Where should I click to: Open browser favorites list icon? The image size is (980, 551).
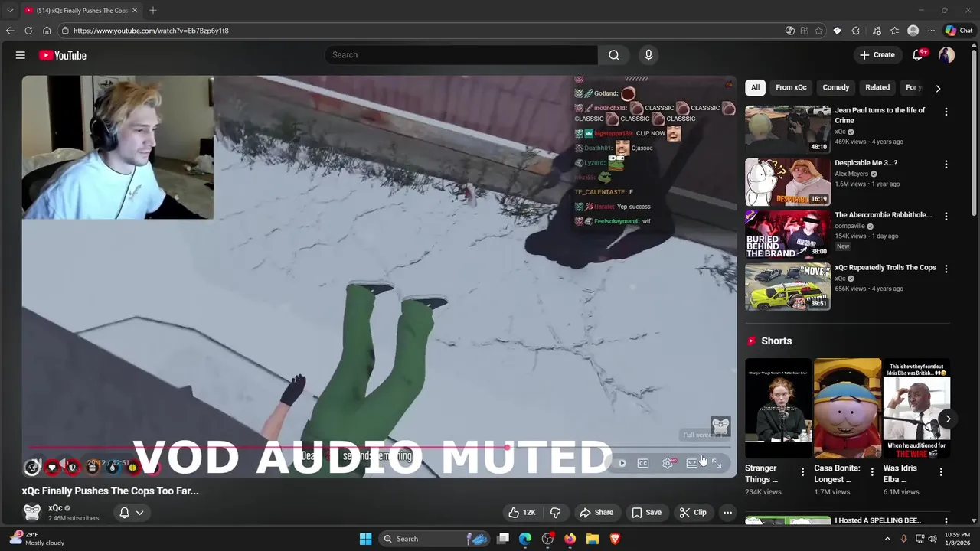tap(894, 31)
